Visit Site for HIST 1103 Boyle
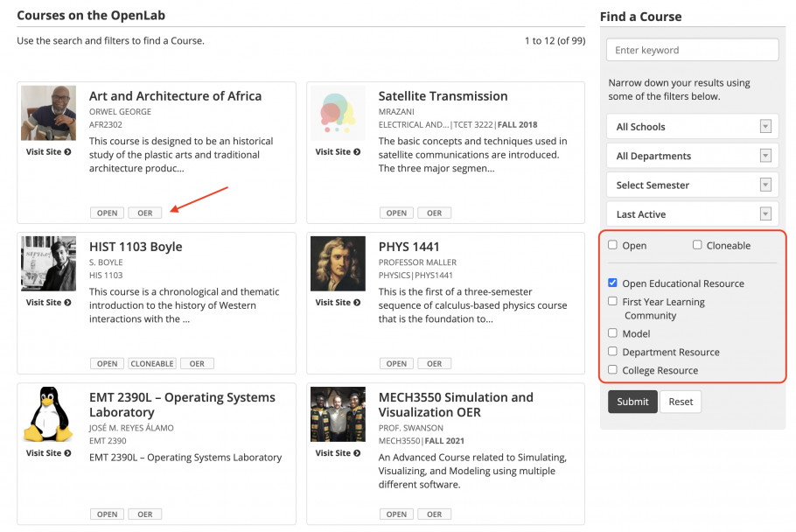This screenshot has height=532, width=796. click(49, 303)
